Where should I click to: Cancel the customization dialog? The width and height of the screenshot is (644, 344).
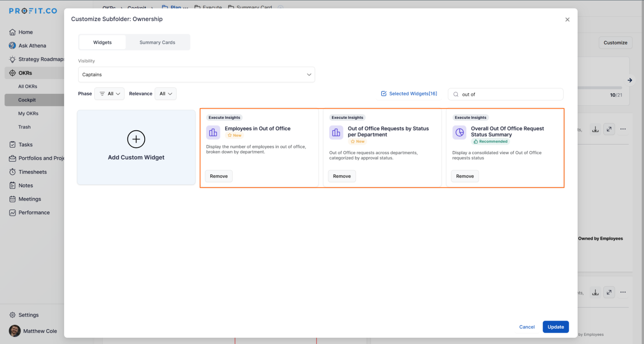coord(527,327)
